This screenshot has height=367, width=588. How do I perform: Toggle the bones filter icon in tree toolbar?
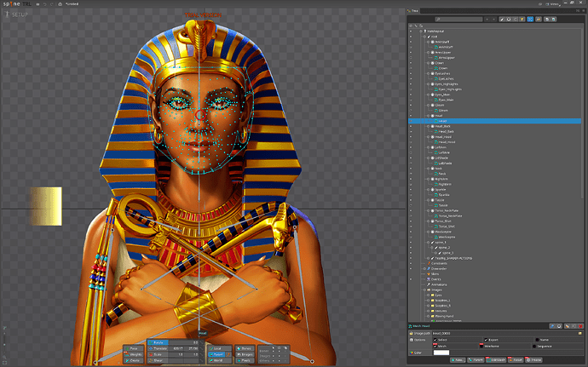point(502,19)
